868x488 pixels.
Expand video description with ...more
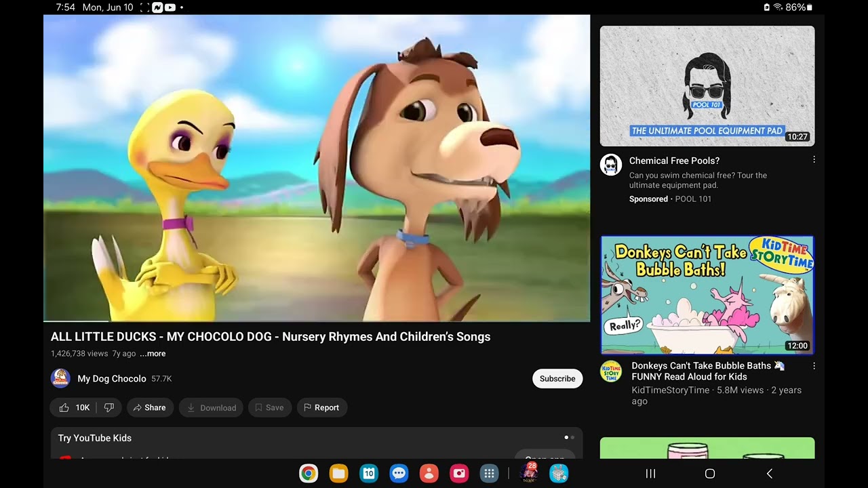[153, 354]
